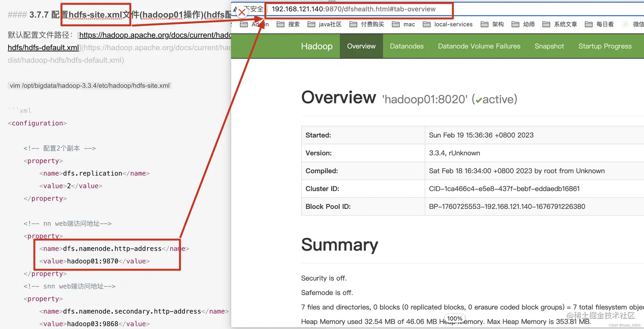Click the 'Sun Feb 19 15:36:36 +0800 2023' value
Image resolution: width=644 pixels, height=329 pixels.
click(x=481, y=135)
